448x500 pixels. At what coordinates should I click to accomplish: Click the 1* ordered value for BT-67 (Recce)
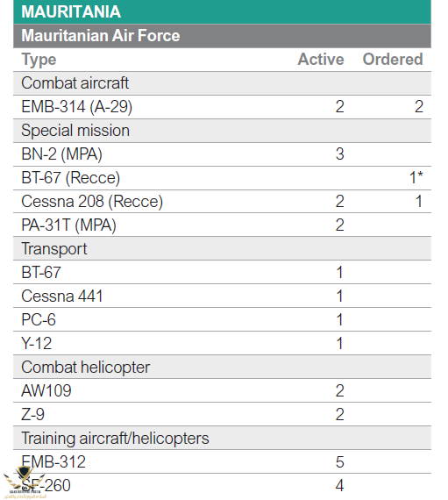[416, 177]
